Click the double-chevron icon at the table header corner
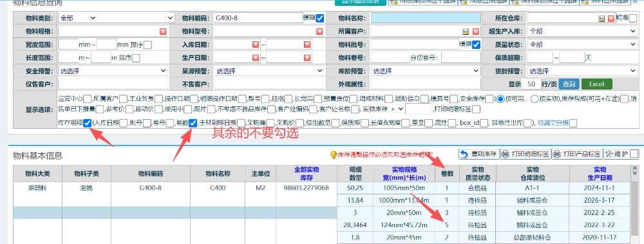Screen dimensions: 644x244 click(x=634, y=170)
